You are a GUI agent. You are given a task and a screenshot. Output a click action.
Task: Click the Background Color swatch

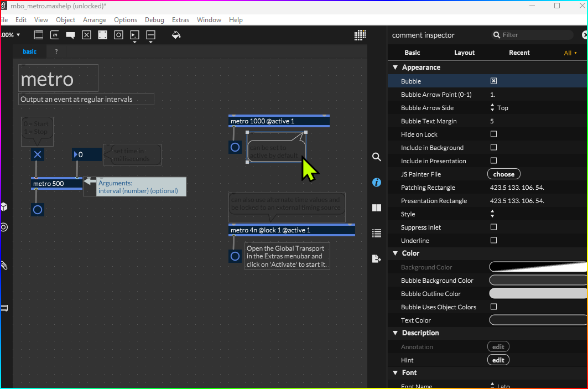pyautogui.click(x=538, y=267)
